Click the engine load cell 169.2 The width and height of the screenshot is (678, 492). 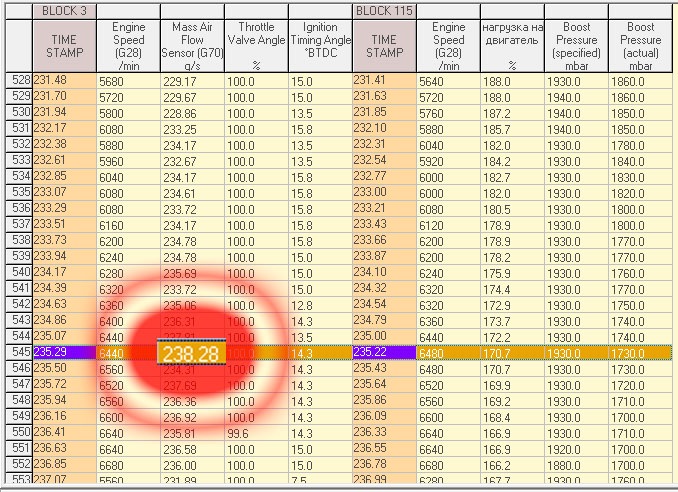click(x=512, y=401)
